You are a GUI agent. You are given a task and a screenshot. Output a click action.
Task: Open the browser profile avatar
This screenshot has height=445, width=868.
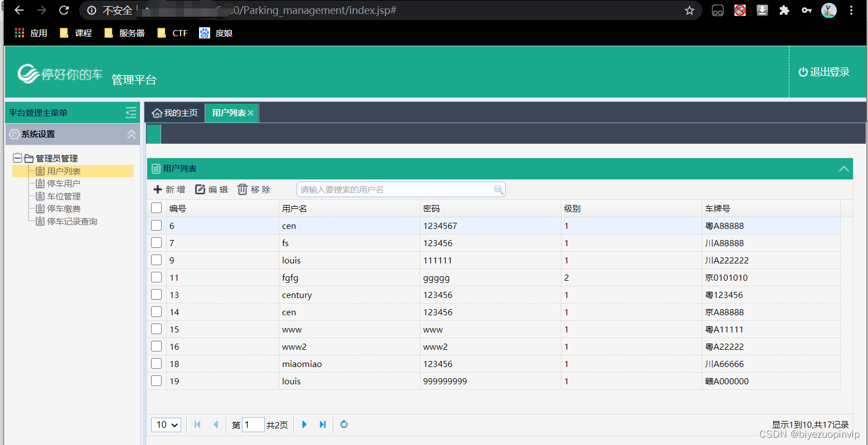tap(829, 10)
